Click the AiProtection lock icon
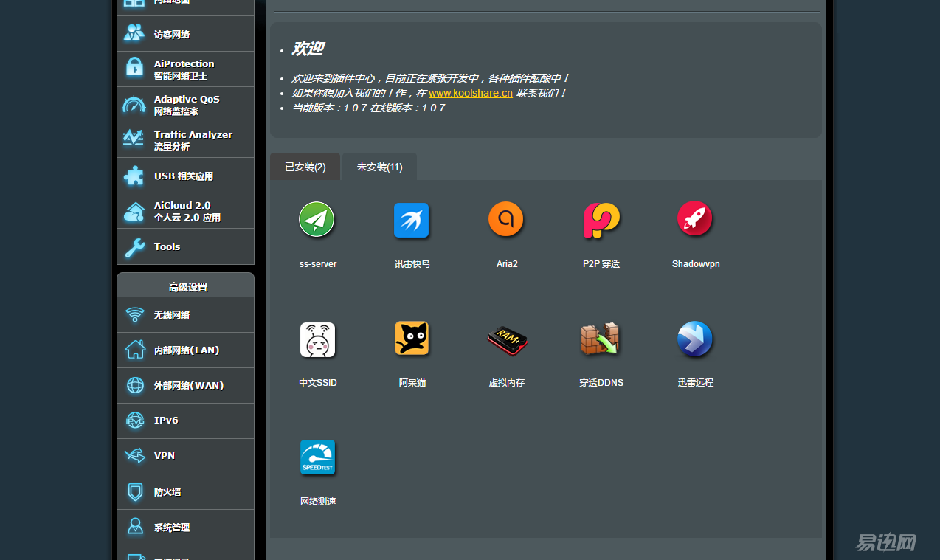Screen dimensions: 940x560 pos(134,69)
